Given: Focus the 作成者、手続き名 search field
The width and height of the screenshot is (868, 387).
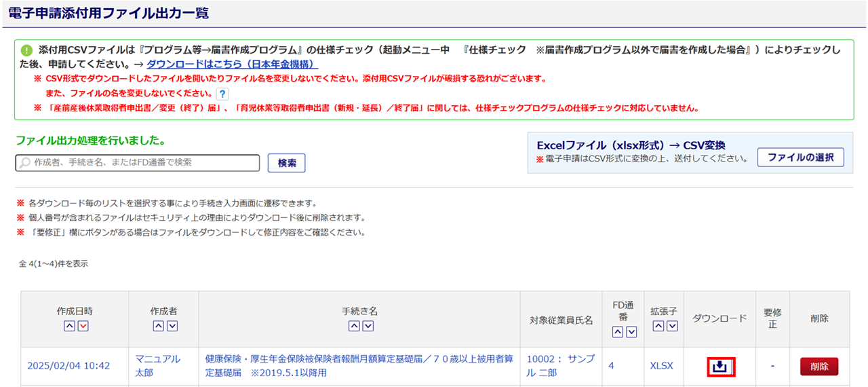Looking at the screenshot, I should click(x=138, y=163).
